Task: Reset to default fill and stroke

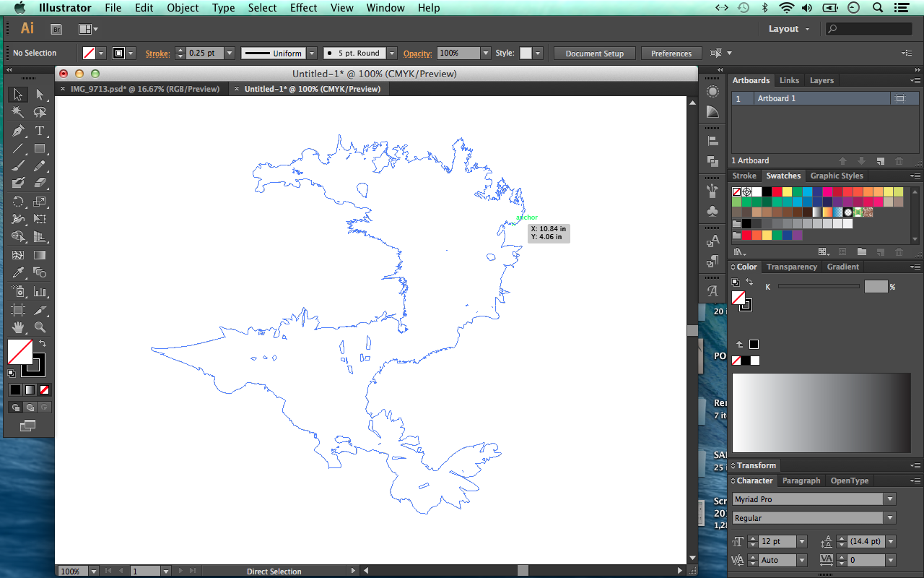Action: [12, 374]
